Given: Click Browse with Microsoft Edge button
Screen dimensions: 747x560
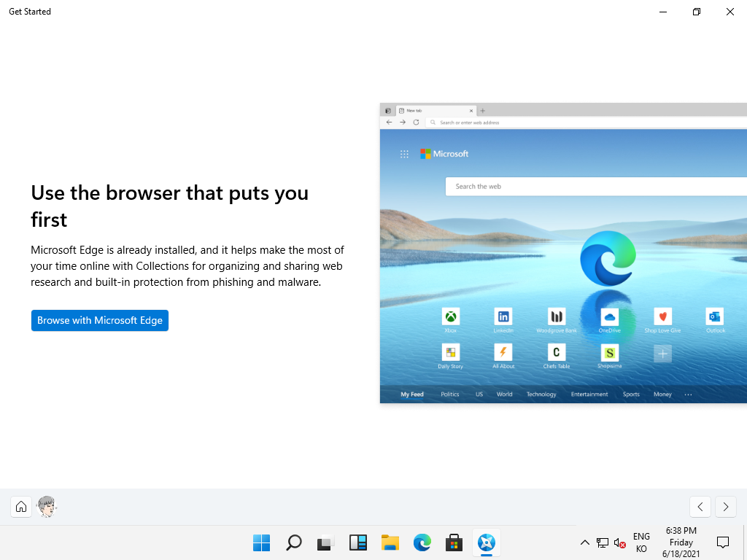Looking at the screenshot, I should pyautogui.click(x=99, y=321).
